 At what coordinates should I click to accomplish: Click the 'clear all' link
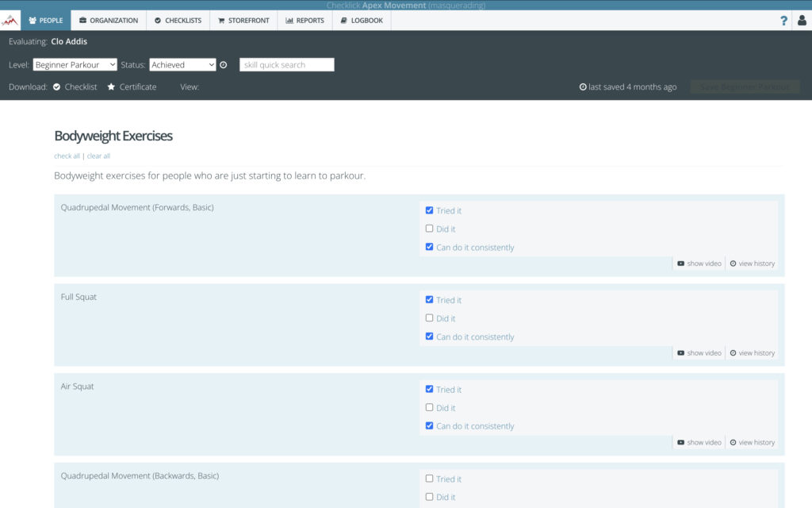pyautogui.click(x=98, y=156)
